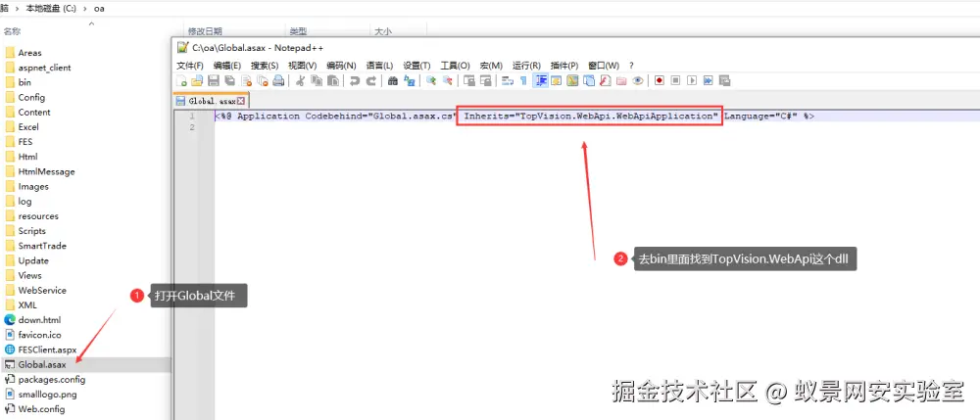
Task: Open the 插件(P) menu
Action: click(563, 66)
